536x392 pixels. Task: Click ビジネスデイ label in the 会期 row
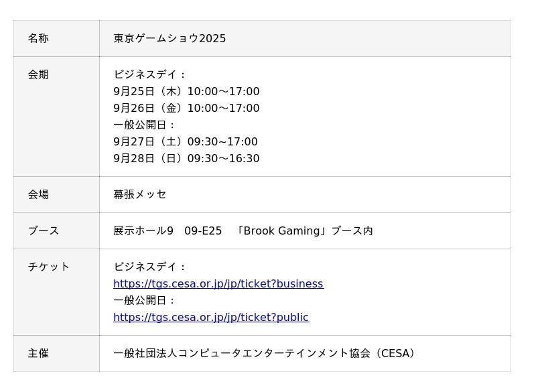tap(149, 74)
